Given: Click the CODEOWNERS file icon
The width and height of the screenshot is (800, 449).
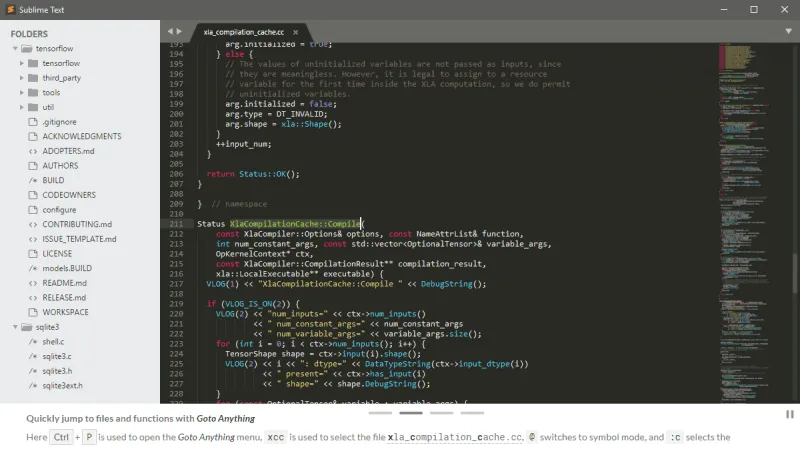Looking at the screenshot, I should pyautogui.click(x=33, y=195).
